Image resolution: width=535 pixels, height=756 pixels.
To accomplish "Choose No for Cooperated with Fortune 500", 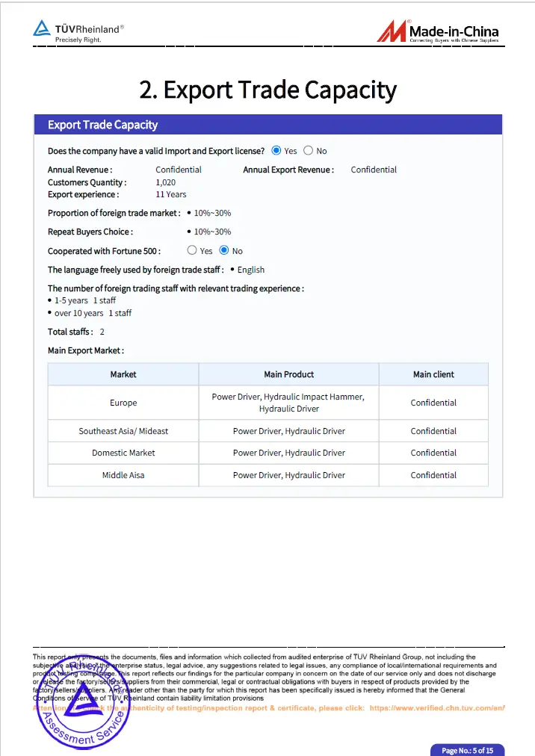I will point(224,250).
